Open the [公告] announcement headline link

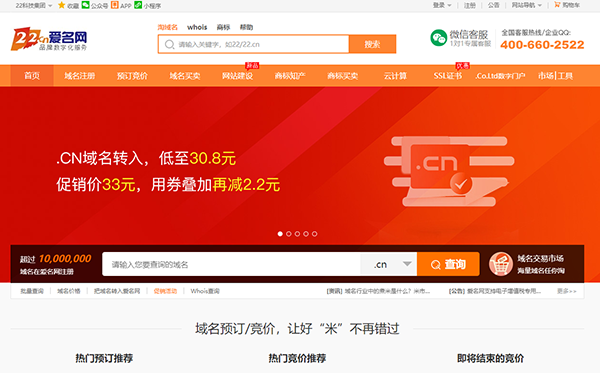[495, 291]
